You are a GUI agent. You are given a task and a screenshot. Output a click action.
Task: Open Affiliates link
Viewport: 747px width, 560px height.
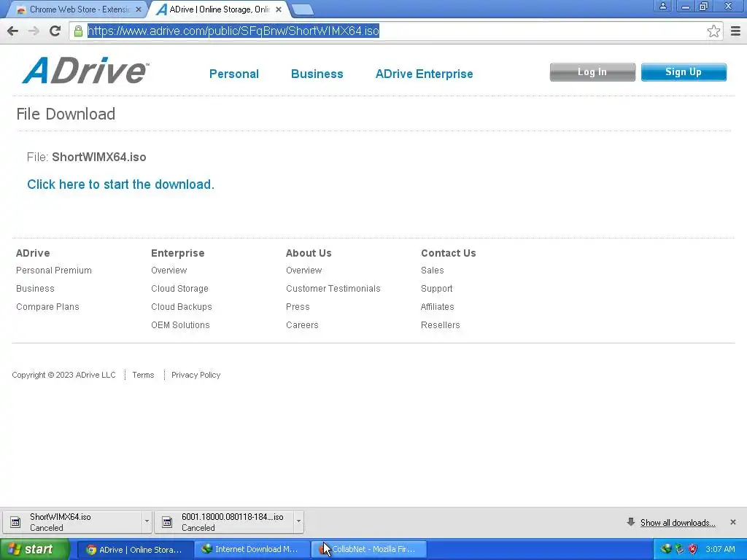438,307
